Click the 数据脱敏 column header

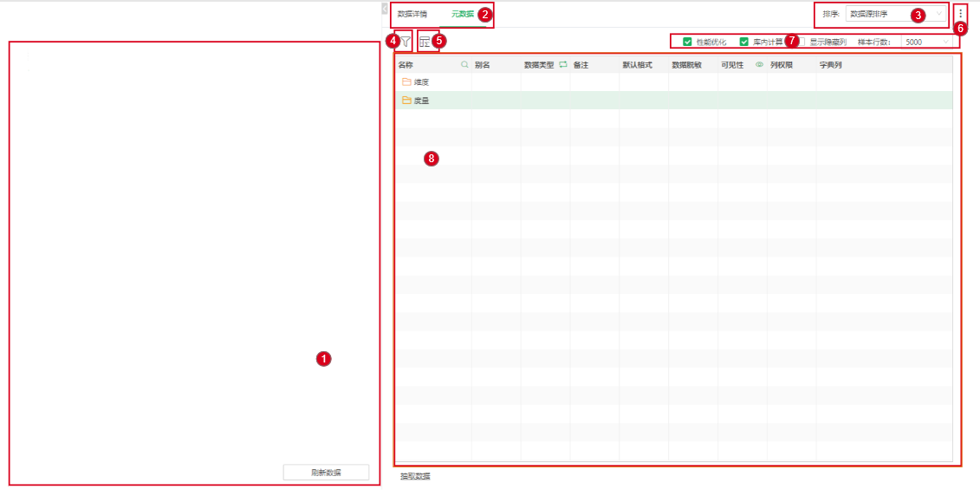(686, 65)
